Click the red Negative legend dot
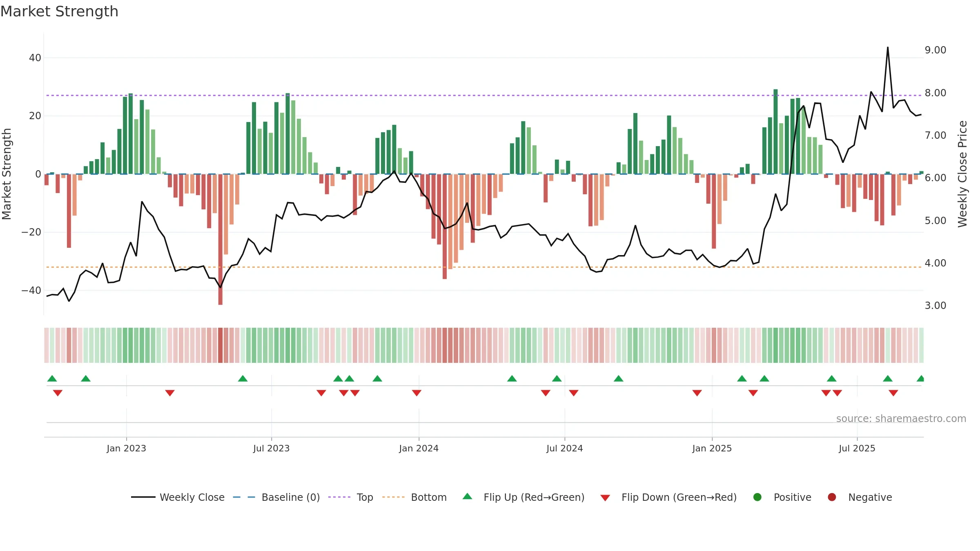The image size is (980, 551). tap(832, 497)
